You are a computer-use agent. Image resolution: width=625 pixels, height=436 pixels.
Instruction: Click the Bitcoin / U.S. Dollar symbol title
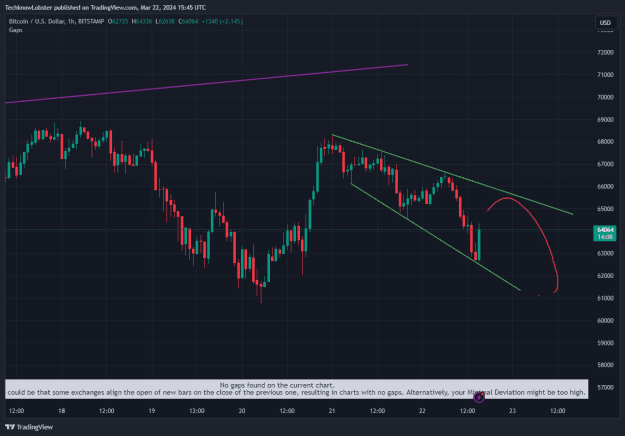(56, 22)
